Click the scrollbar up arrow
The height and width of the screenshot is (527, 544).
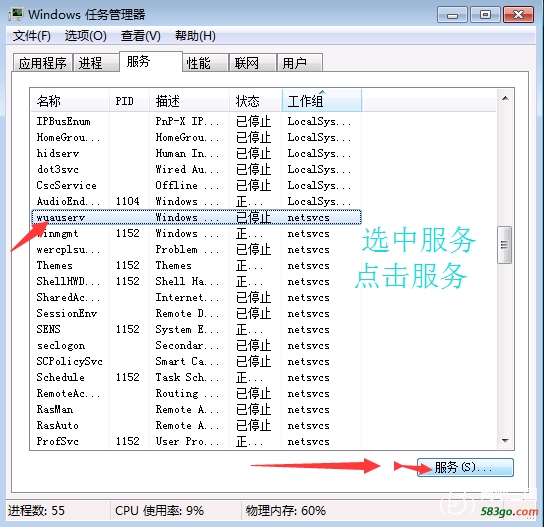tap(505, 99)
